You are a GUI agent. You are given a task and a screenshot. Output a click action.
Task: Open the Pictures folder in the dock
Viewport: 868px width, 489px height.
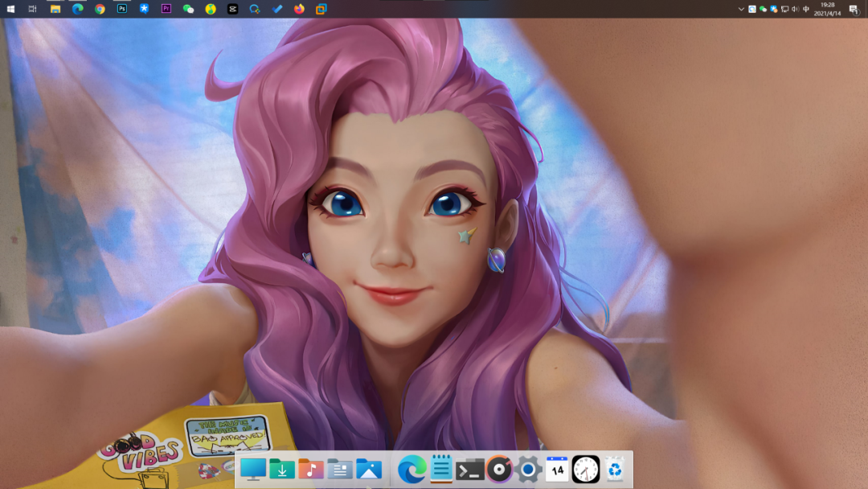[x=369, y=469]
